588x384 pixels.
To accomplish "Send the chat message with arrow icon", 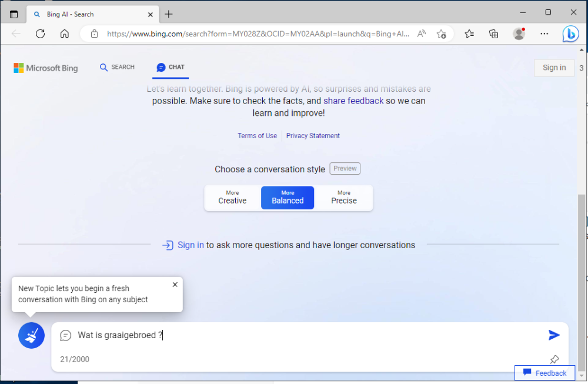I will coord(553,335).
